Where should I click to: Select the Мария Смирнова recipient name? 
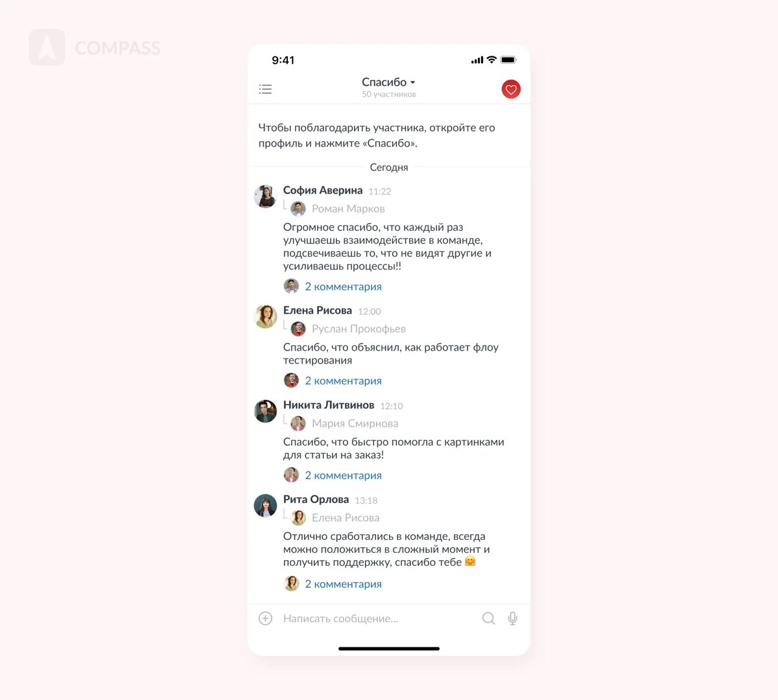[x=355, y=423]
